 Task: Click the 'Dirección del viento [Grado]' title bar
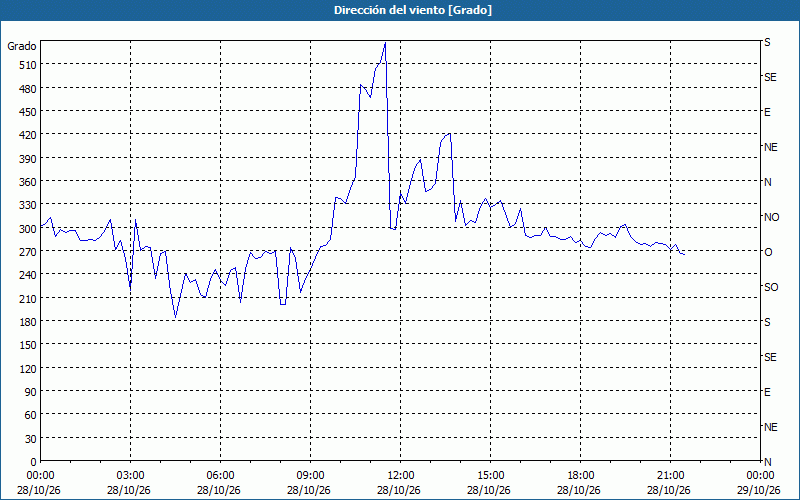pos(400,10)
